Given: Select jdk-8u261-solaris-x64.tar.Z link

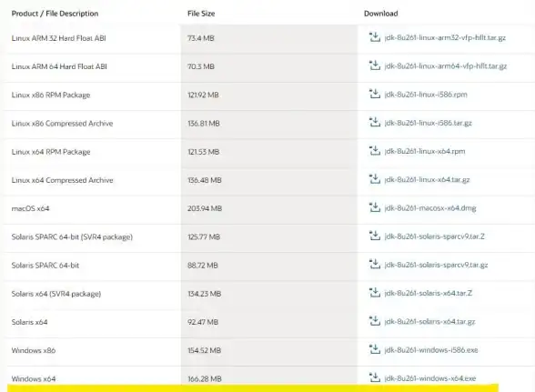Looking at the screenshot, I should point(429,293).
